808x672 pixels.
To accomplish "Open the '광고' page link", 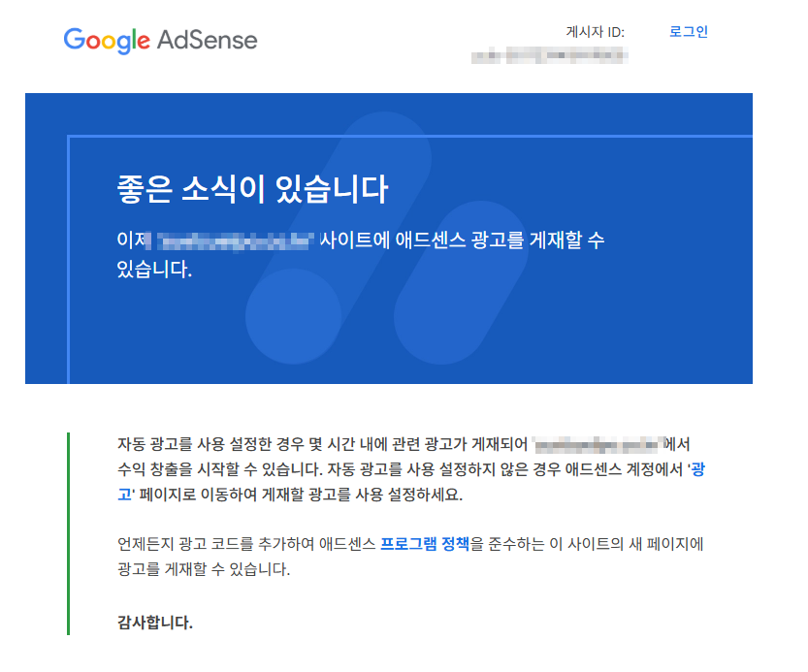I will pyautogui.click(x=697, y=469).
